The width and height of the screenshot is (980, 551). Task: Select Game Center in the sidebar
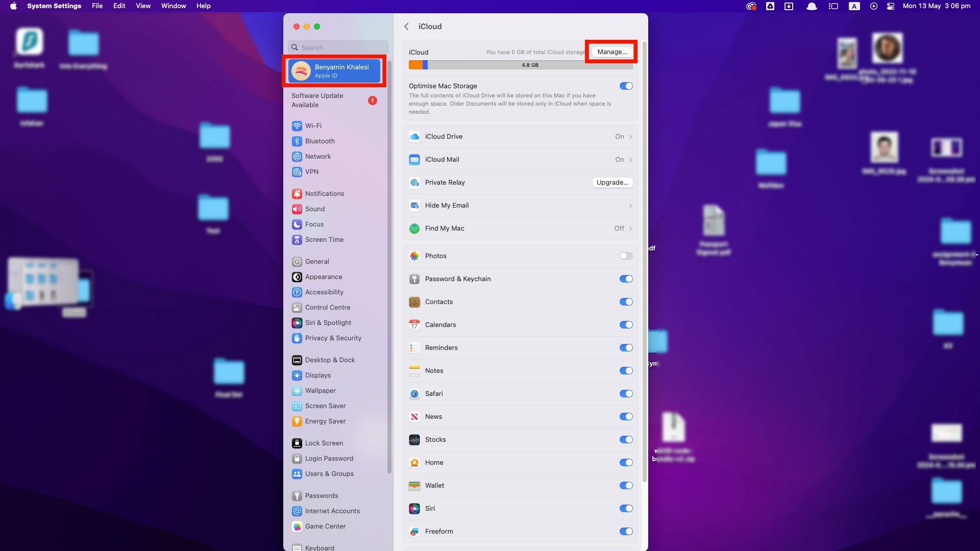[325, 526]
